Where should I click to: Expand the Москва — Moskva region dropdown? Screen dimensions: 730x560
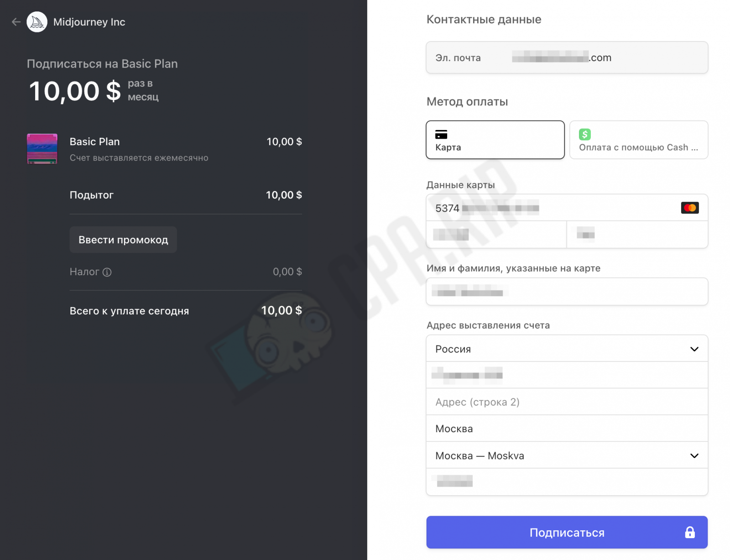click(x=566, y=455)
